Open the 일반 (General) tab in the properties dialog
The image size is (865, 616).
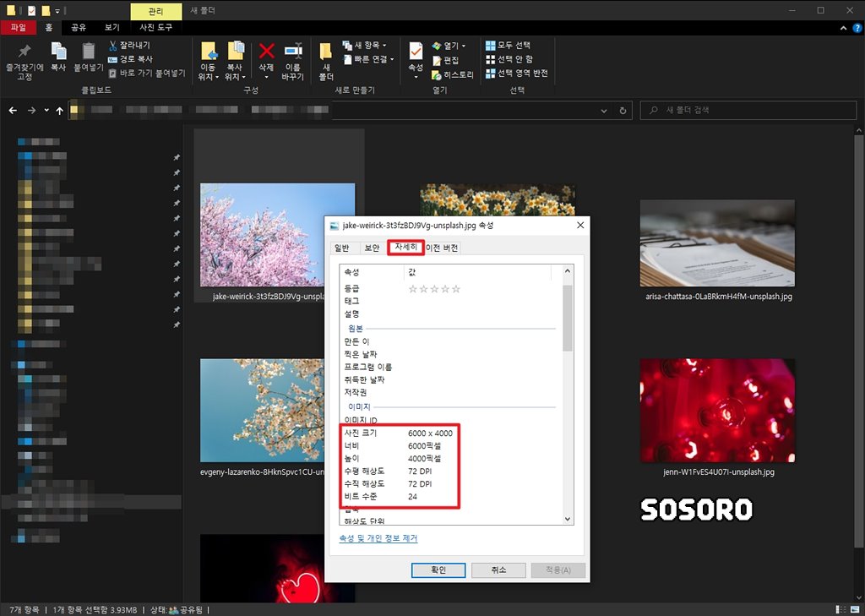[x=342, y=248]
